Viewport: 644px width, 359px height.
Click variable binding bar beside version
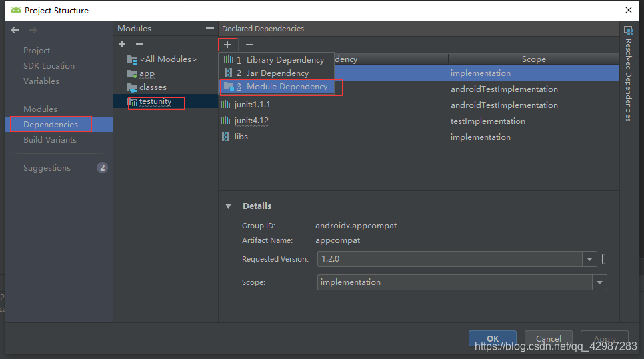(x=603, y=259)
